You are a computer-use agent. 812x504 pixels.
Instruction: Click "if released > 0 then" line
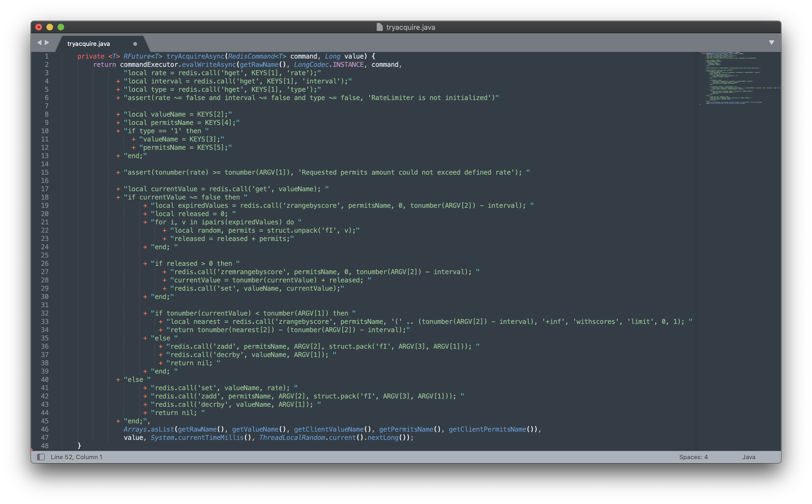(x=195, y=264)
